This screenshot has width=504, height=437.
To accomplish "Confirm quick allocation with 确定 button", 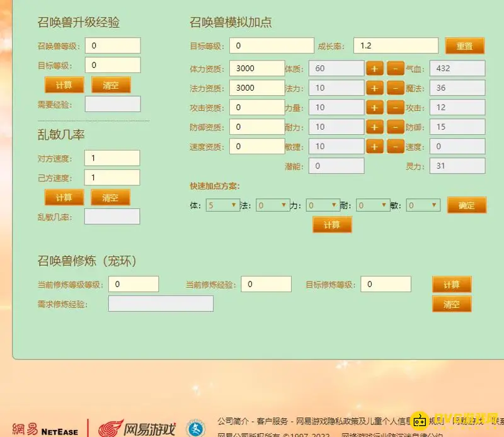I will click(x=467, y=205).
